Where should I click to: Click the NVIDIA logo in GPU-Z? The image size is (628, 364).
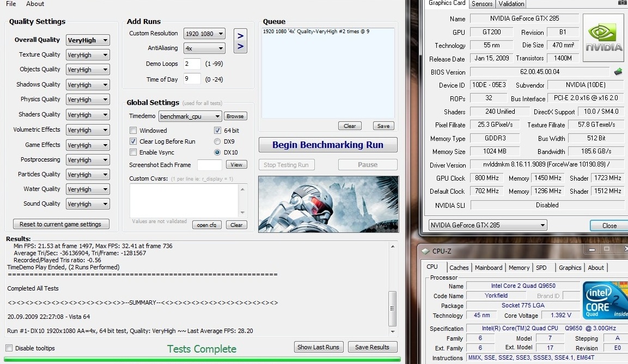(x=603, y=38)
